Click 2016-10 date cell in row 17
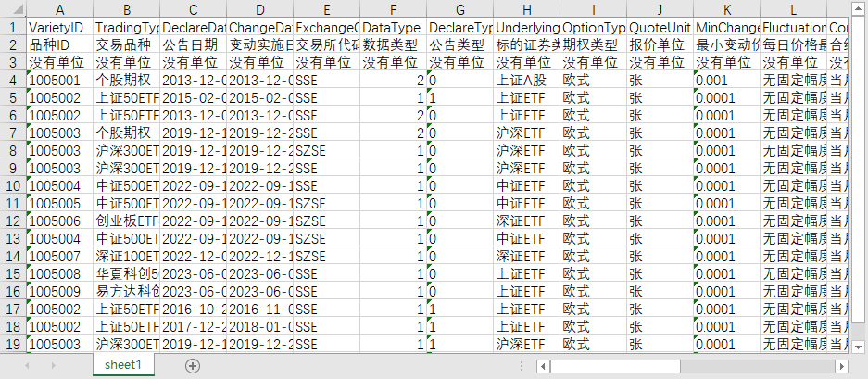 [194, 309]
